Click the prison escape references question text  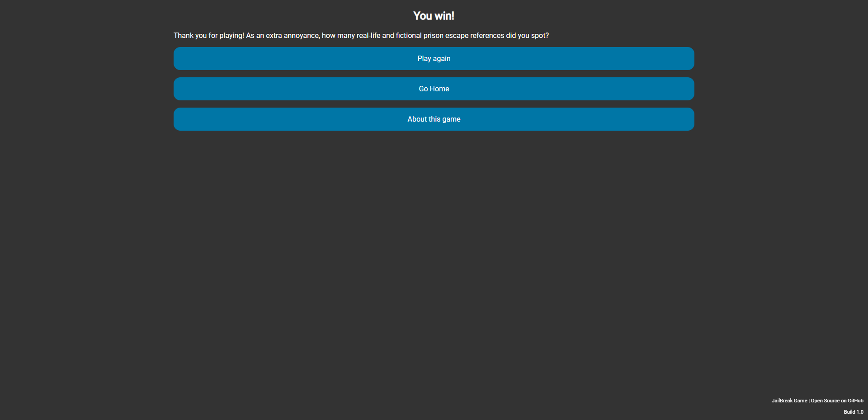pyautogui.click(x=361, y=35)
